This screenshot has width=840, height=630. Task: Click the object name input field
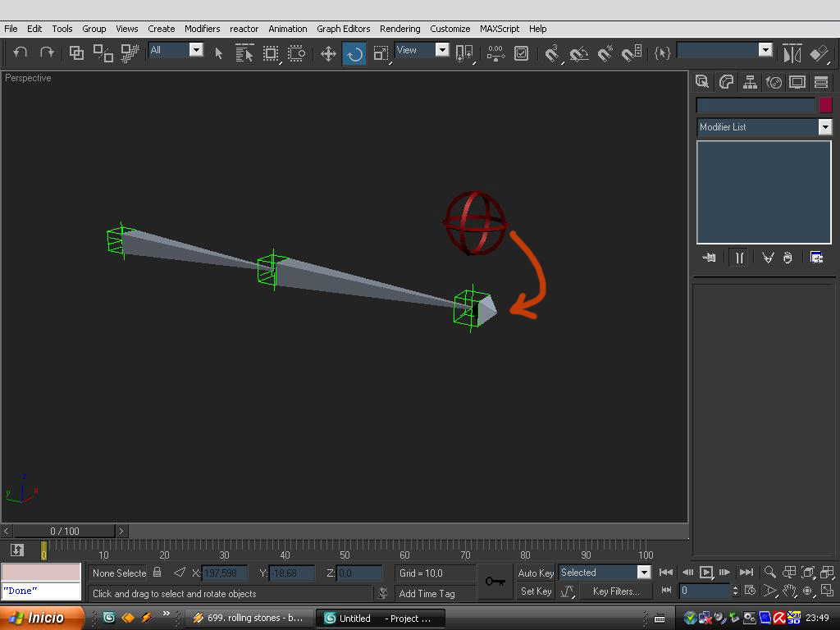point(756,104)
